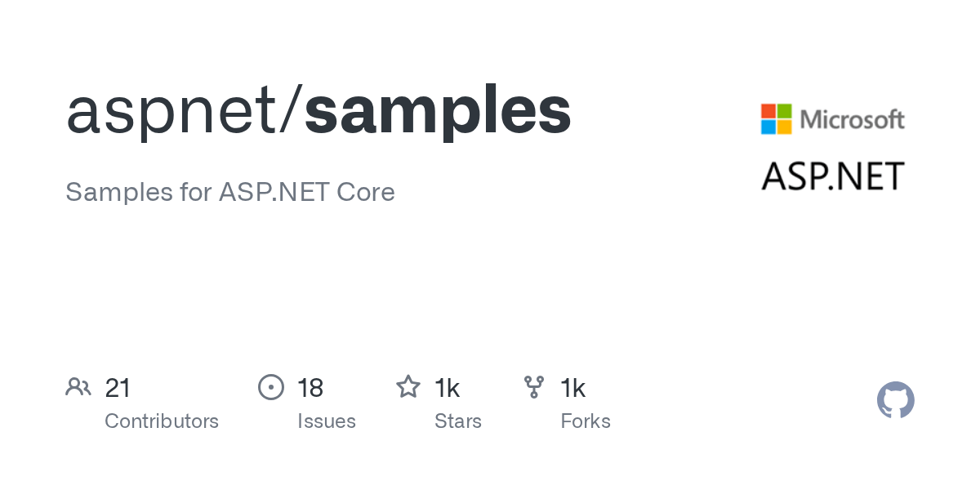Click the 18 issues count
The image size is (980, 490).
(x=311, y=388)
